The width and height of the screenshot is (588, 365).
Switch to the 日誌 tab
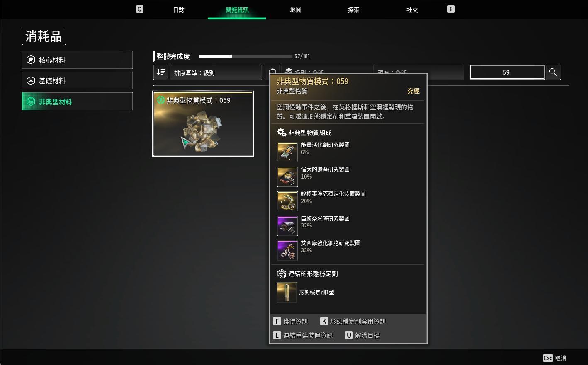pyautogui.click(x=179, y=10)
